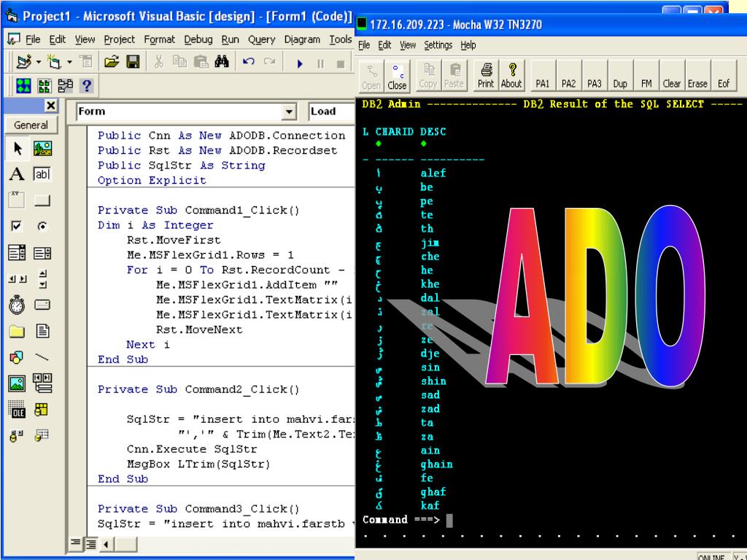The image size is (747, 560).
Task: Open Find with the binoculars icon
Action: [222, 62]
